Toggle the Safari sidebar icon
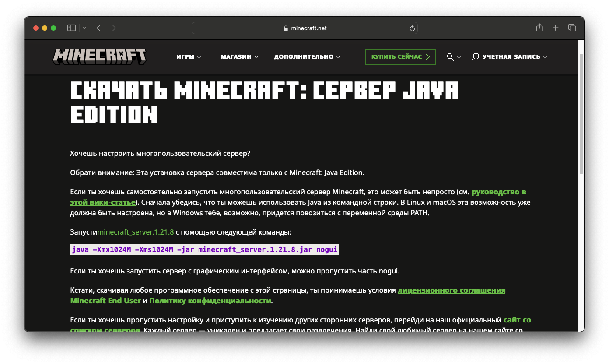Screen dimensions: 609x364 coord(71,28)
